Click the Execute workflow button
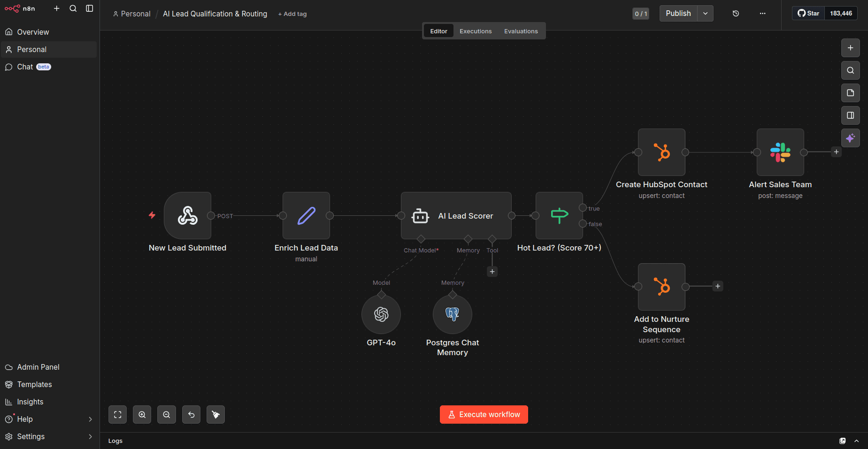Screen dimensions: 868x449 [x=484, y=414]
